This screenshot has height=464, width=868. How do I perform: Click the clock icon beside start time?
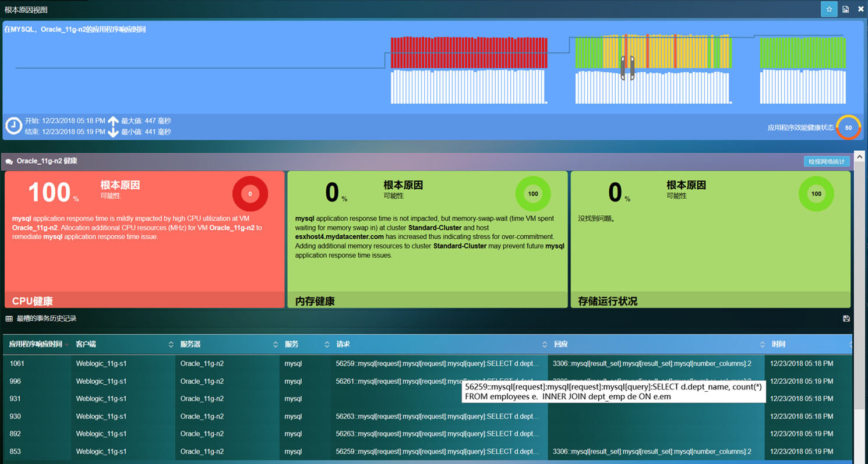[13, 126]
